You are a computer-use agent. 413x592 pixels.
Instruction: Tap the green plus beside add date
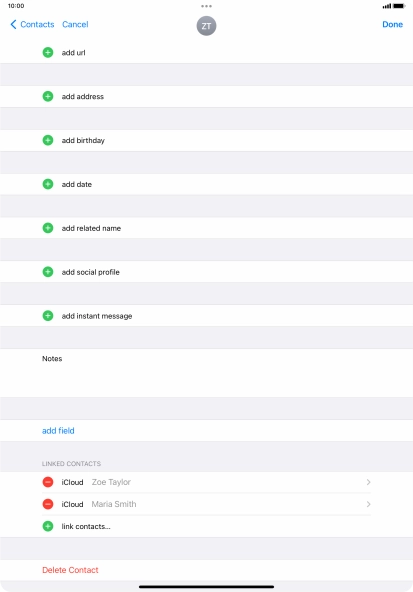[x=48, y=184]
